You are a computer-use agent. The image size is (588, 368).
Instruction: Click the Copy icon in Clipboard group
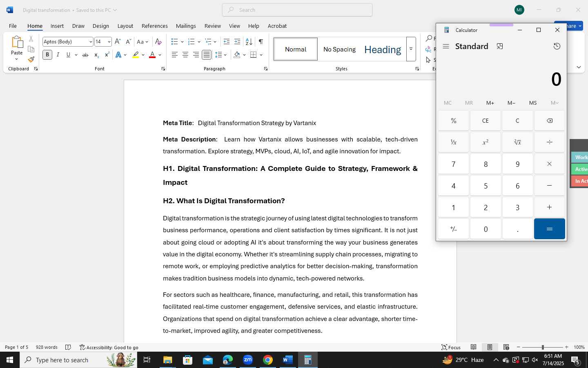click(31, 49)
